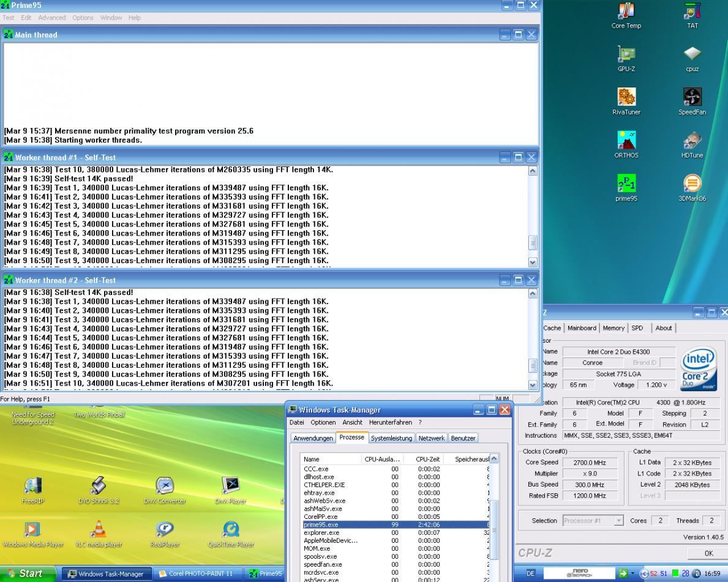Launch VLC media player from desktop
Image resolution: width=728 pixels, height=582 pixels.
coord(99,534)
